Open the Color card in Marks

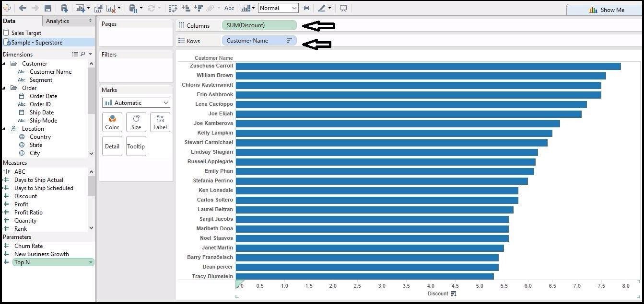pos(112,122)
